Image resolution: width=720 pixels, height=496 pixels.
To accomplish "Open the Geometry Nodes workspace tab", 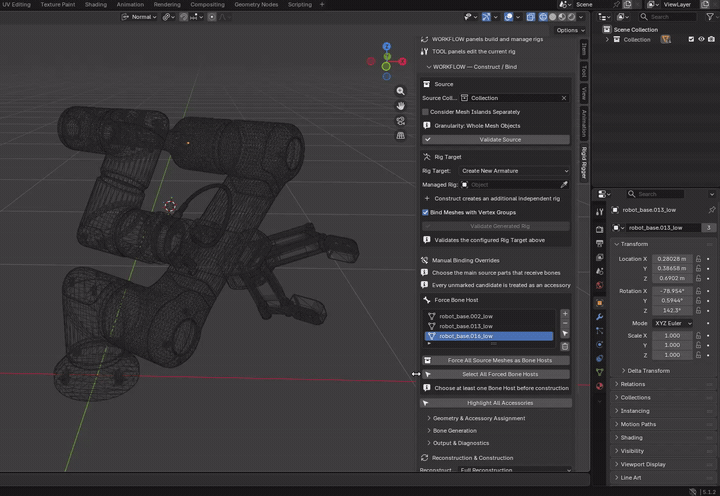I will click(256, 5).
